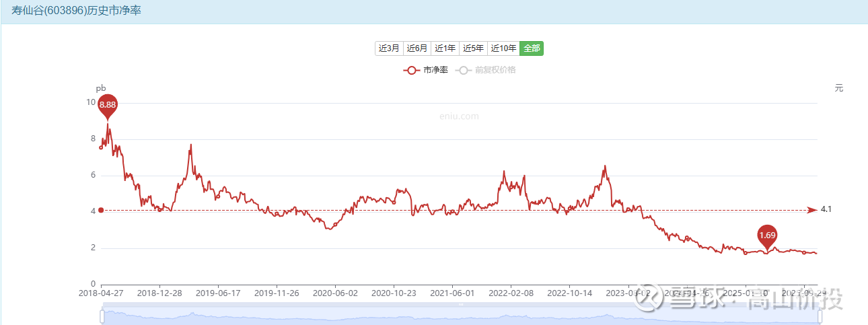Click the 2020-10-23 x-axis date label

click(395, 293)
